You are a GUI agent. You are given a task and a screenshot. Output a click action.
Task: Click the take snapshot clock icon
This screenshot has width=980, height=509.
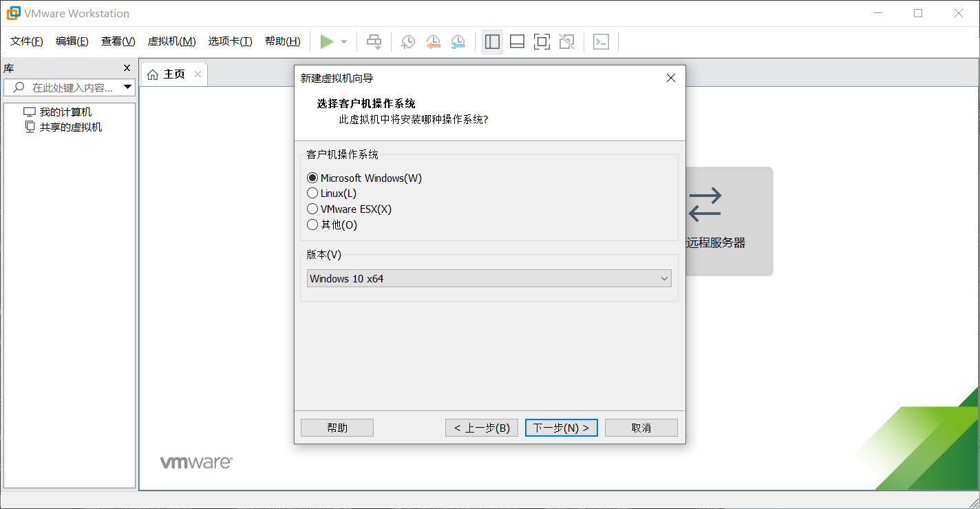[407, 42]
